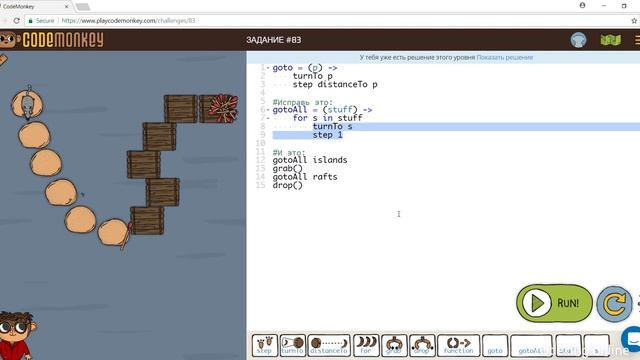Click code line 'turnTo p'
This screenshot has width=640, height=360.
[312, 76]
